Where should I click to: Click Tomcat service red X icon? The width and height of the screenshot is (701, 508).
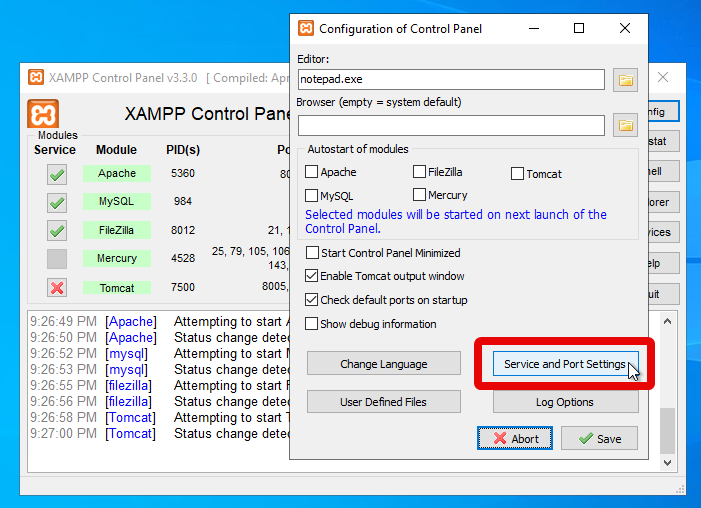tap(57, 288)
